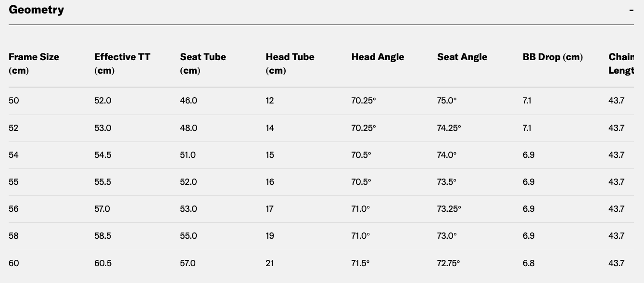This screenshot has height=283, width=644.
Task: Collapse the Geometry section with minus icon
Action: tap(631, 10)
